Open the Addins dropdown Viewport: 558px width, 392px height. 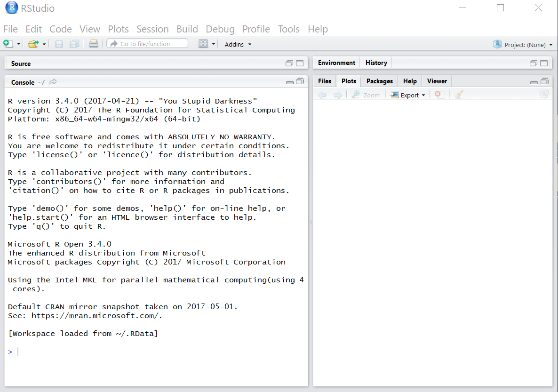click(x=238, y=44)
